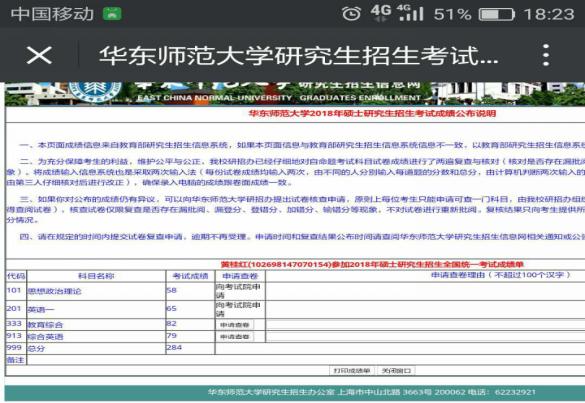Select the red candidate line with 102698147070154
Screen dimensions: 585x403
point(372,265)
